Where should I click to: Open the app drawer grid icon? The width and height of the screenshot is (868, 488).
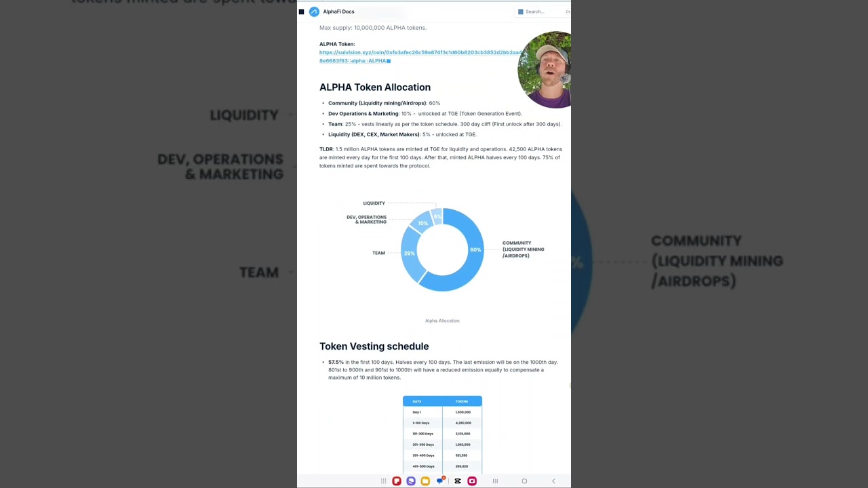click(x=383, y=481)
